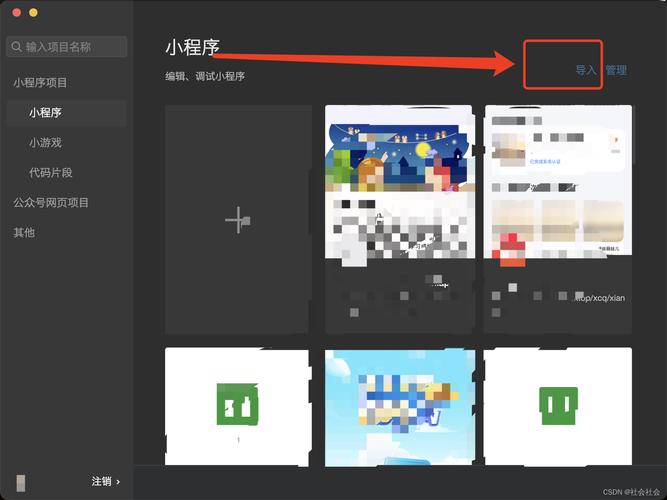Open the green icon project with bottle shapes
This screenshot has height=500, width=667.
click(238, 406)
